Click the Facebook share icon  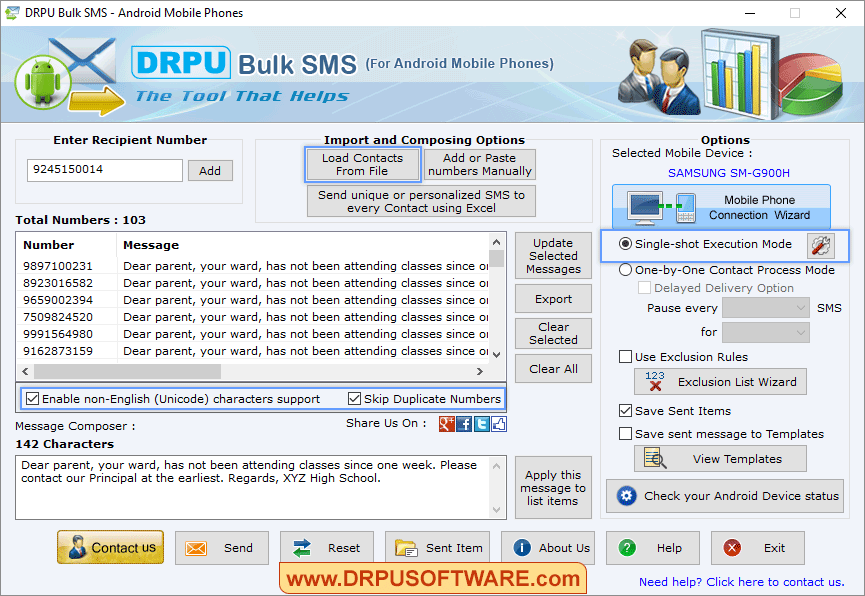[464, 424]
